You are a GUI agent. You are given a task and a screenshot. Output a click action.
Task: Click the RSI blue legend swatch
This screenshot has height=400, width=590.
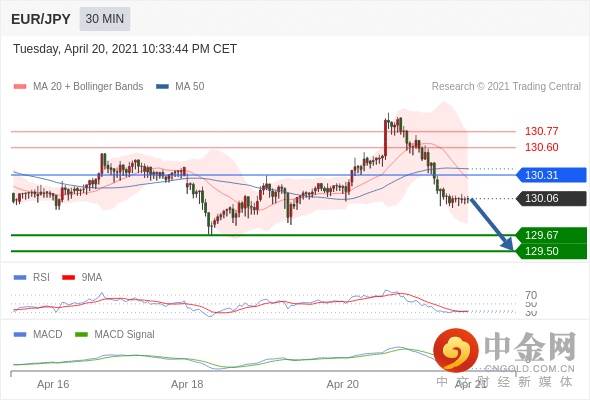[x=20, y=278]
